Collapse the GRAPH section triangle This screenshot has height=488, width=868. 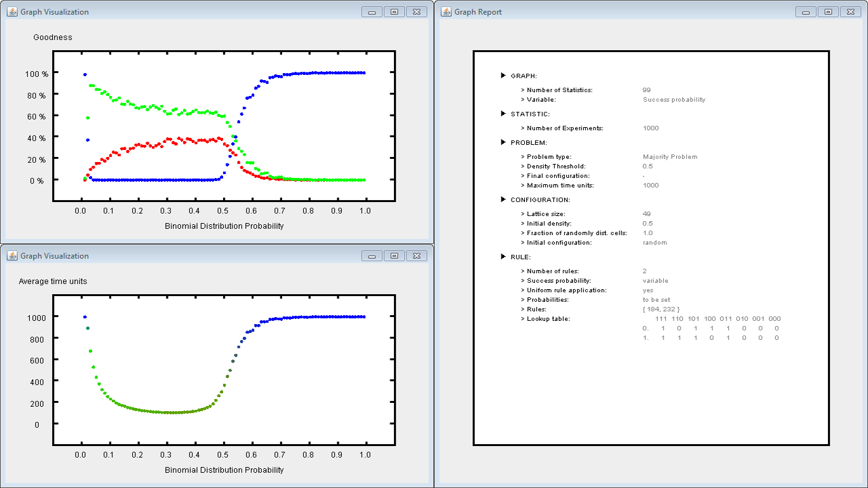click(503, 76)
